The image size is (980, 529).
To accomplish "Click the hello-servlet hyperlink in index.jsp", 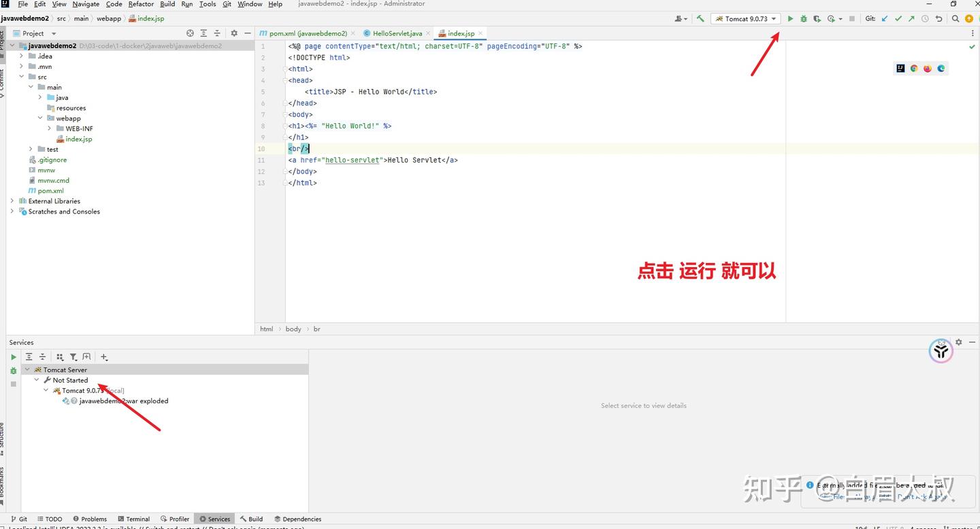I will coord(352,160).
